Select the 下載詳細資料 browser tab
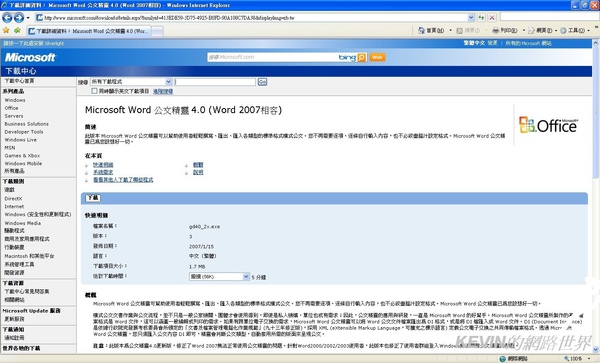 tap(89, 31)
